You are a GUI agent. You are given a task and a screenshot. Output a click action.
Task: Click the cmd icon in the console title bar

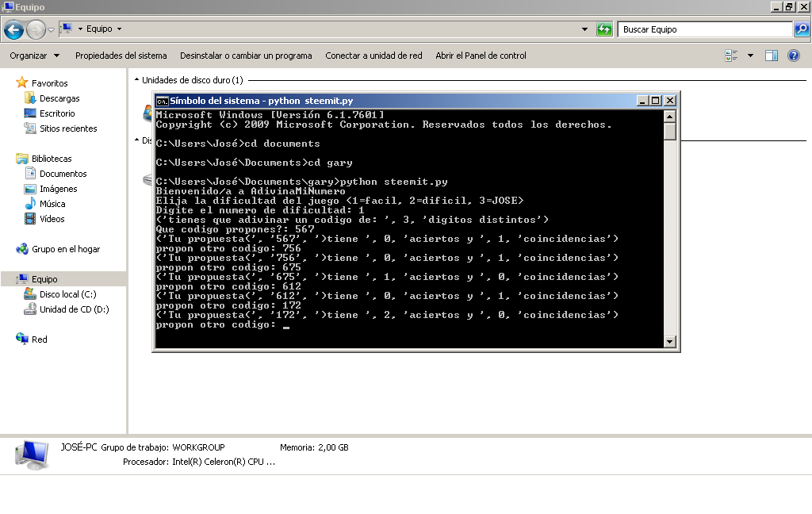pyautogui.click(x=162, y=101)
